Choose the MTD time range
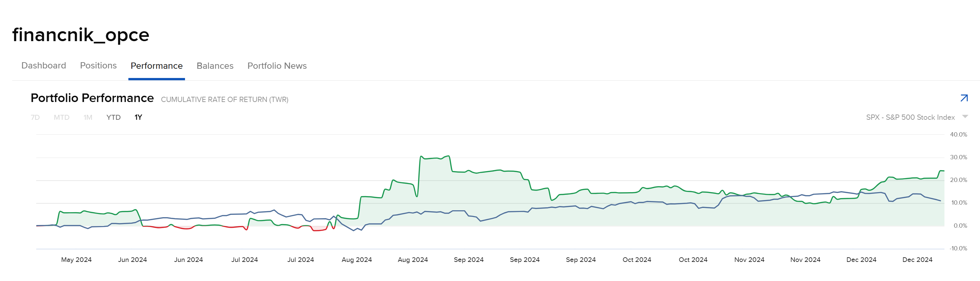 [x=61, y=117]
